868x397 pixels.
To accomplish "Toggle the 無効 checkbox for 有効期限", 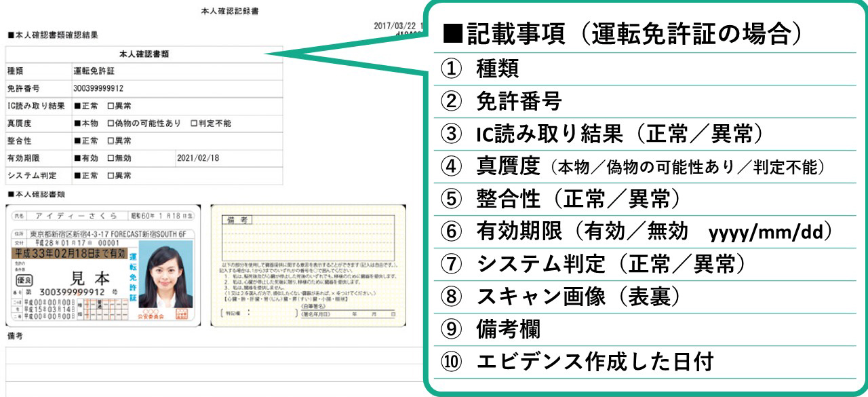I will pos(111,158).
